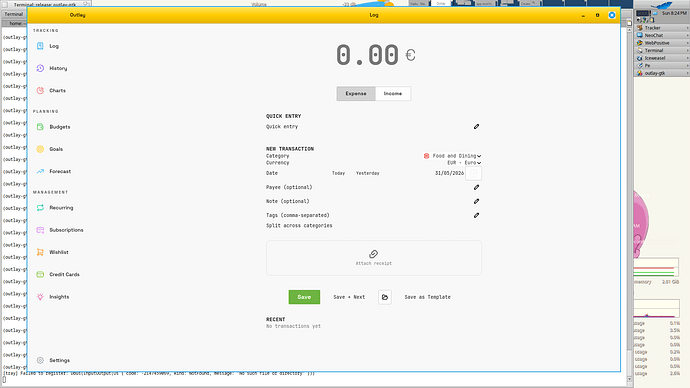Select the Income toggle

393,94
